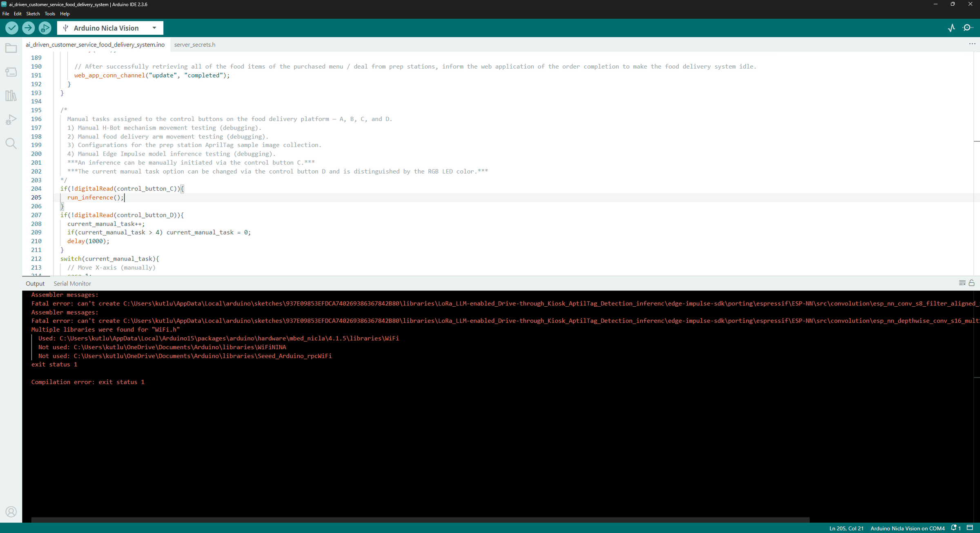The height and width of the screenshot is (533, 980).
Task: Switch to the Serial Monitor panel tab
Action: coord(72,283)
